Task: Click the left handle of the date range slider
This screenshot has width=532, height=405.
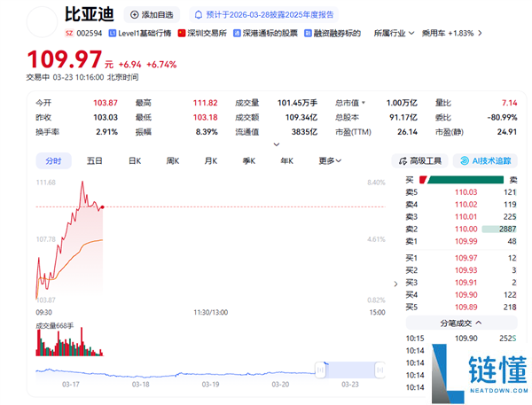Action: coord(320,370)
